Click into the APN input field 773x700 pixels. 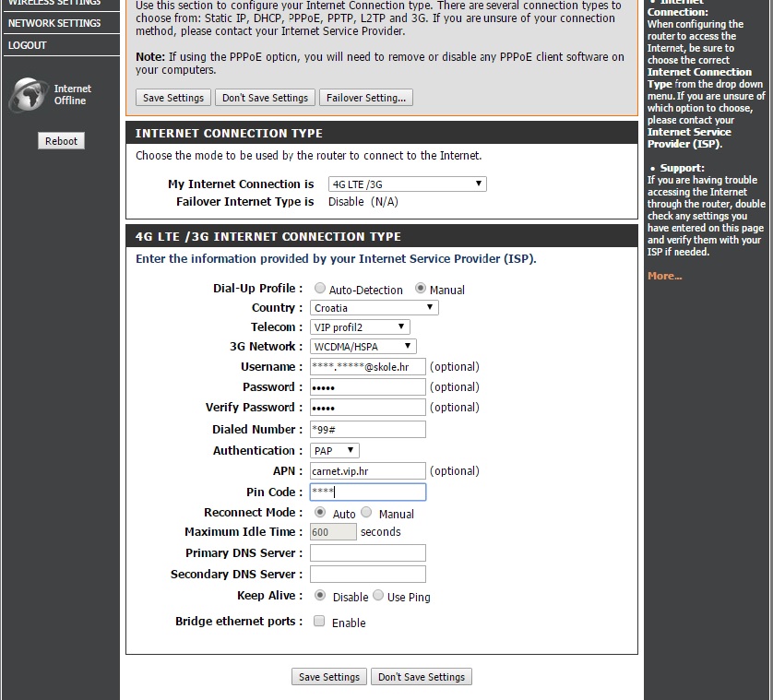pyautogui.click(x=367, y=471)
